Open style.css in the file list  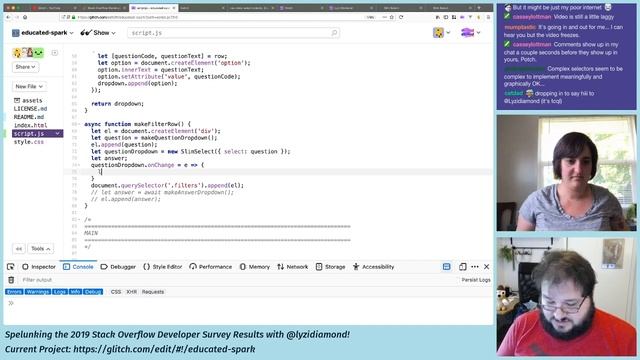pos(29,142)
